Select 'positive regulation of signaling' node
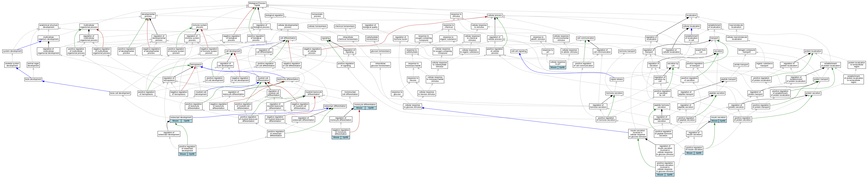Image resolution: width=868 pixels, height=178 pixels. click(x=346, y=65)
